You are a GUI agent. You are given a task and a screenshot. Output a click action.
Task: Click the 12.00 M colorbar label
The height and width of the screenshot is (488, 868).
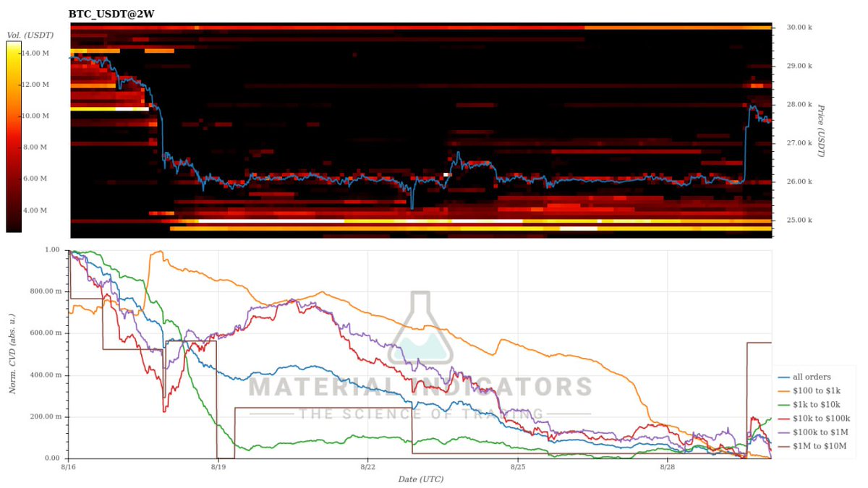click(35, 85)
